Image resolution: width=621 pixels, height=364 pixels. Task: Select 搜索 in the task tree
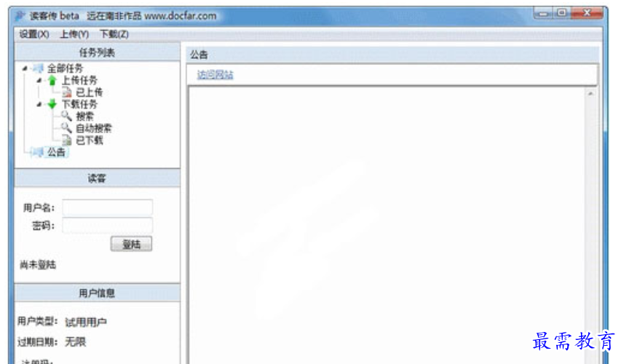coord(84,116)
